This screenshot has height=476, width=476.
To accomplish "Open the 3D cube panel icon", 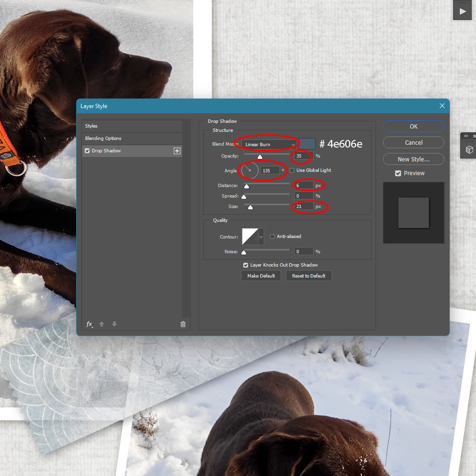I will (x=469, y=149).
